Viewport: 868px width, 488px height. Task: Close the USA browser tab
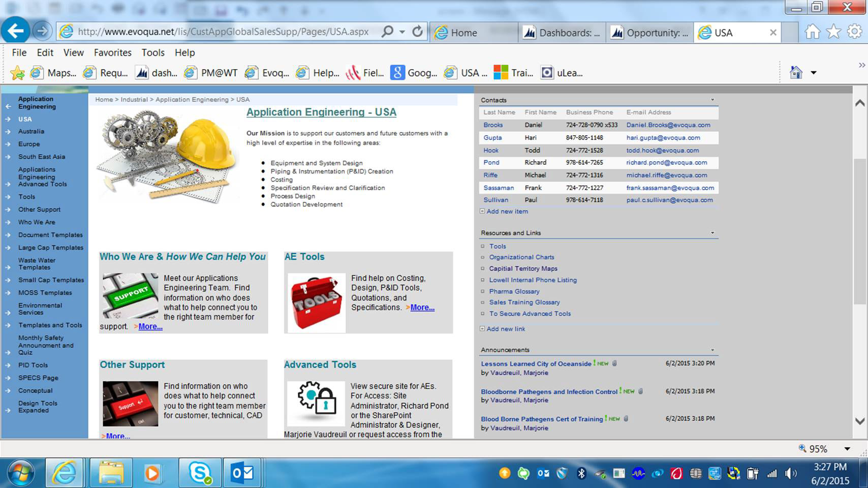click(773, 33)
